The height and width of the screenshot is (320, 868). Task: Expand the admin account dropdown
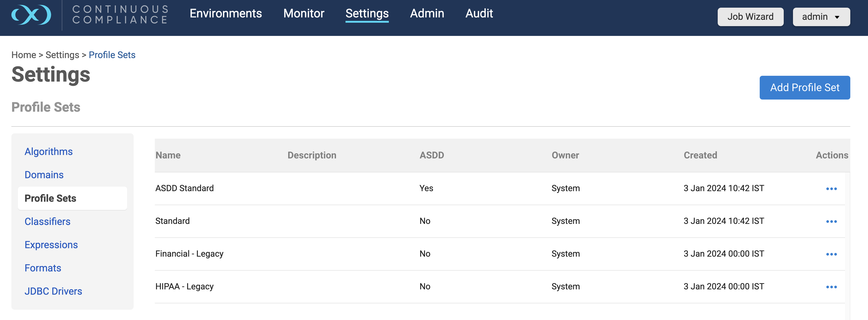click(x=821, y=17)
